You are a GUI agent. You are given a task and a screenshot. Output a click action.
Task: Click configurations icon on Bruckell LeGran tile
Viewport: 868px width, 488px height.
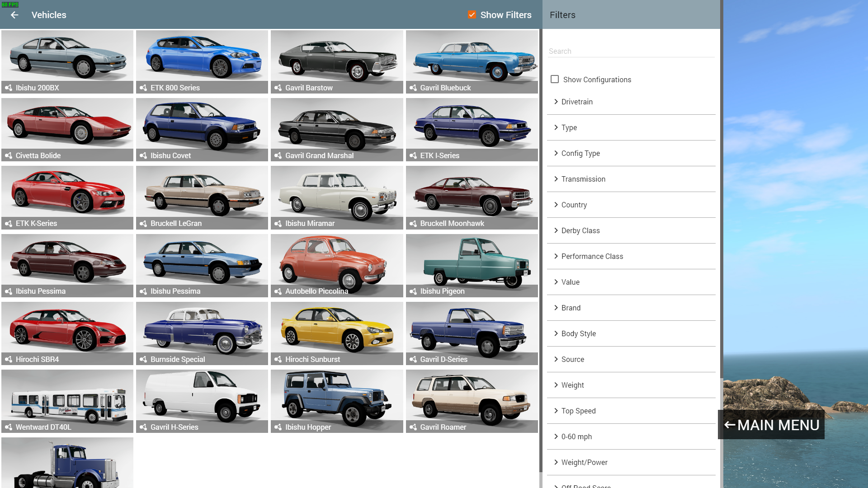pos(143,223)
